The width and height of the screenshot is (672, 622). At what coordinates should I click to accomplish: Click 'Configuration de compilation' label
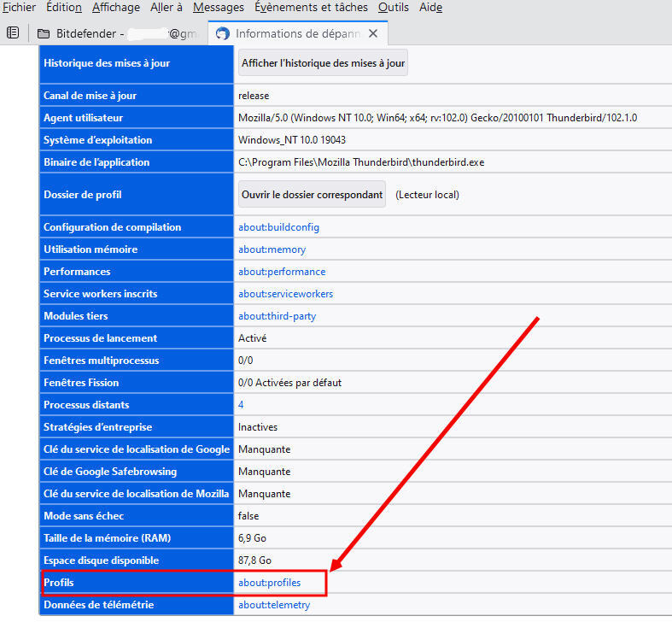(x=113, y=227)
